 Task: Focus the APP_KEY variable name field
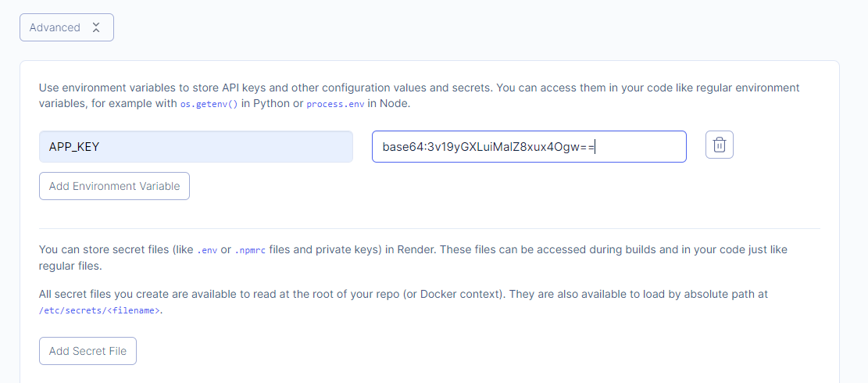click(196, 147)
